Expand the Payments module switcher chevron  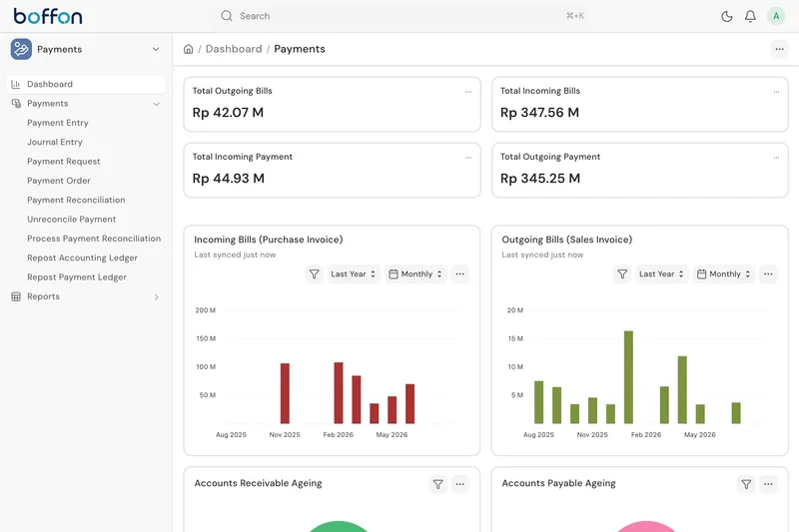(x=156, y=49)
